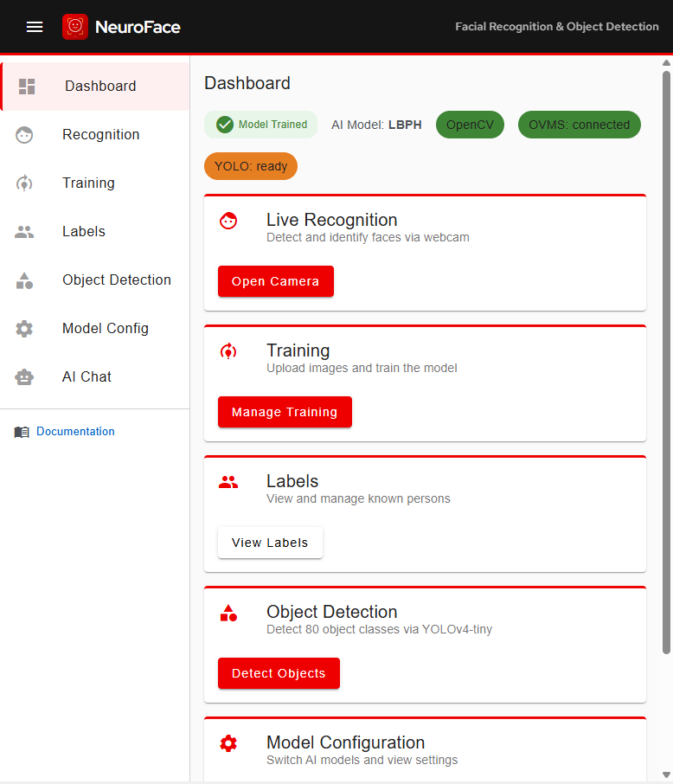The image size is (673, 784).
Task: Click the scrollbar down arrow
Action: (x=666, y=774)
